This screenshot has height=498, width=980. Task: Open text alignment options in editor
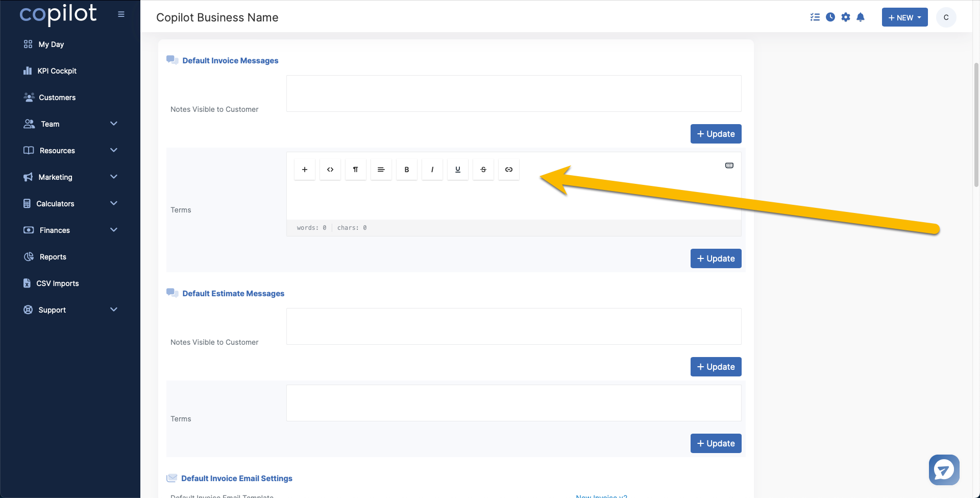(x=381, y=170)
